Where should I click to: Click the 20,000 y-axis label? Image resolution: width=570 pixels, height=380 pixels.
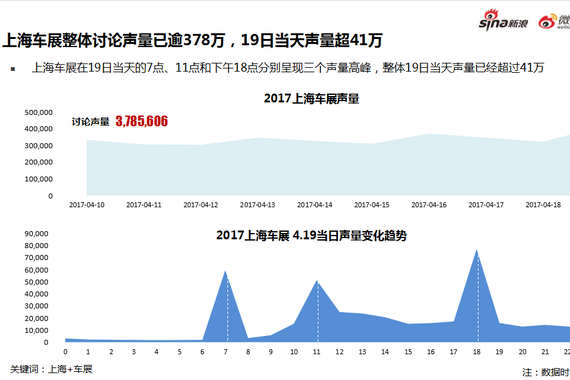coord(36,318)
